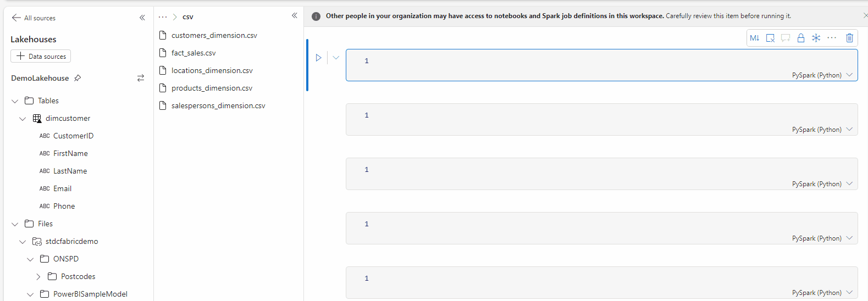
Task: Click the lock cell icon
Action: [x=801, y=38]
